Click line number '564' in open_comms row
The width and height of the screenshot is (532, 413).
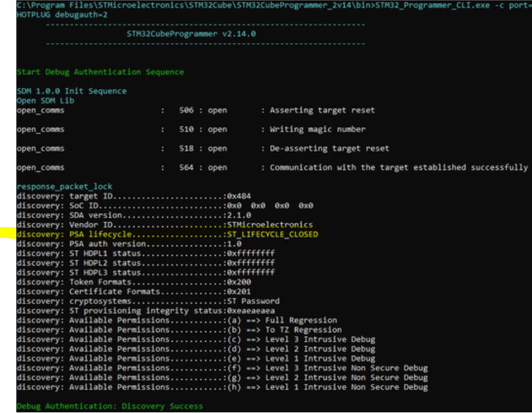click(186, 167)
